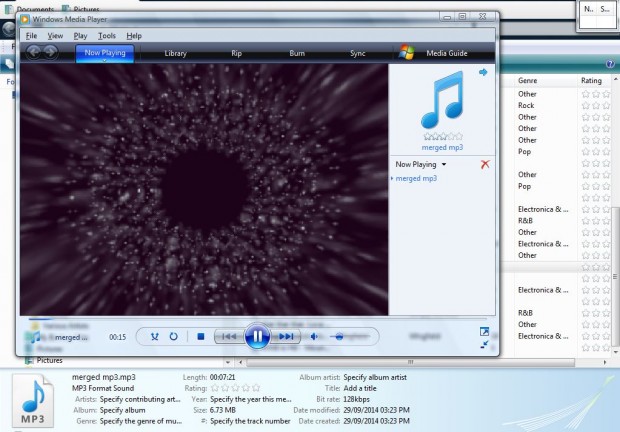Screen dimensions: 620x432
Task: Edit the Specify contributing artists field
Action: pyautogui.click(x=140, y=399)
